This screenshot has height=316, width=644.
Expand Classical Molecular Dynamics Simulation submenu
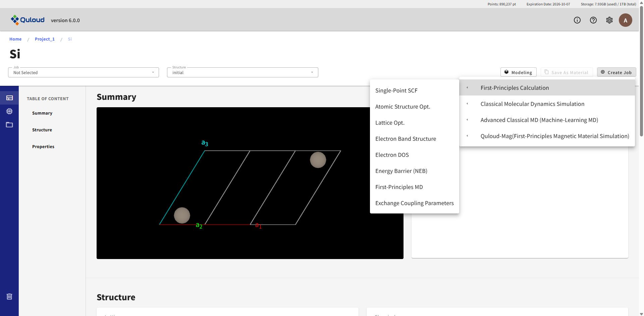point(532,104)
